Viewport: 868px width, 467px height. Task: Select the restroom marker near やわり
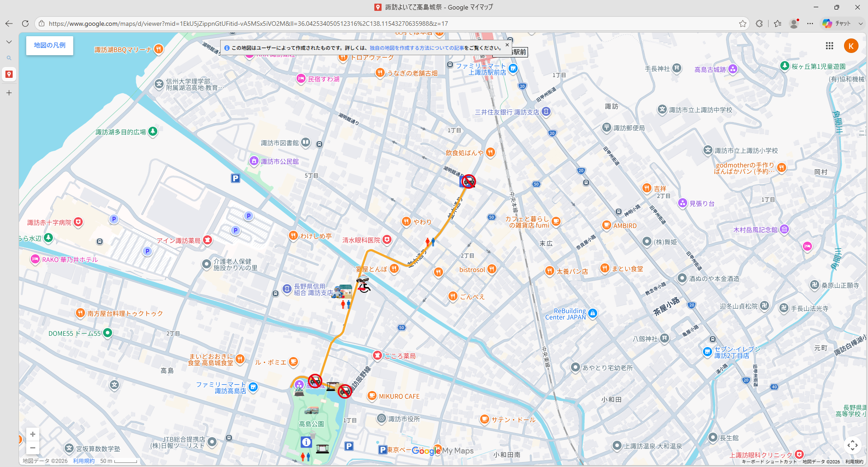pyautogui.click(x=430, y=242)
